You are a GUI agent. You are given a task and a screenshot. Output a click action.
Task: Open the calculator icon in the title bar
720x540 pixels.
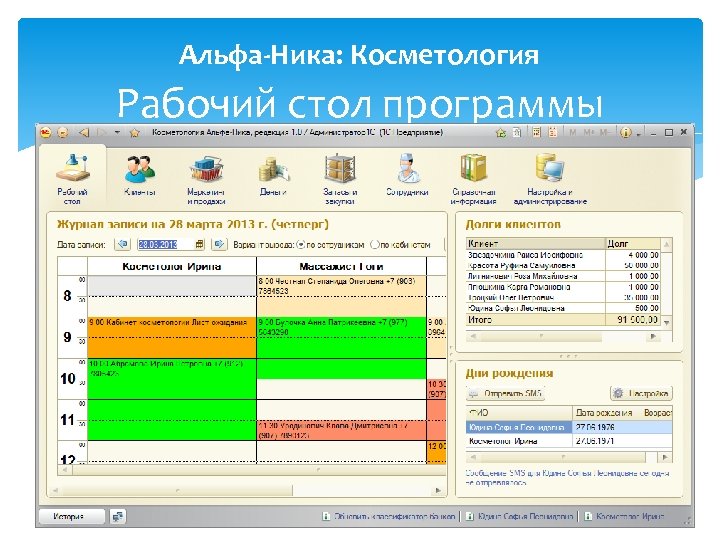(536, 133)
